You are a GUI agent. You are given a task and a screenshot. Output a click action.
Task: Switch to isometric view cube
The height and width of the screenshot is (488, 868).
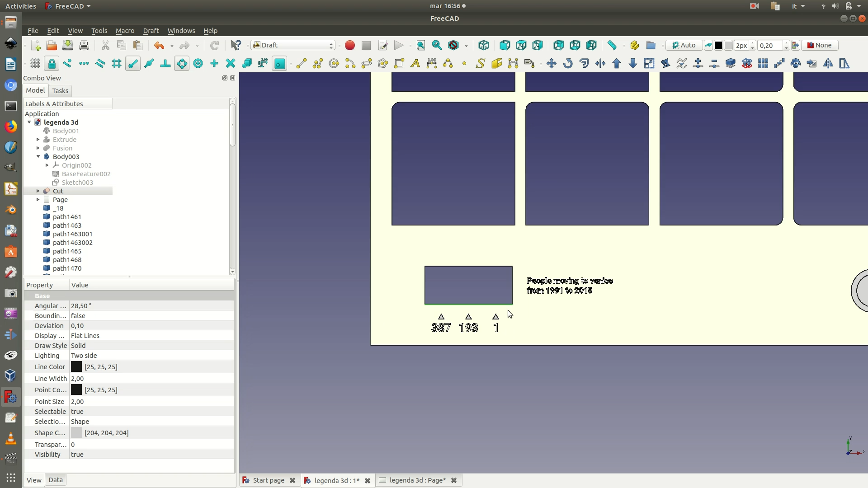[x=484, y=45]
